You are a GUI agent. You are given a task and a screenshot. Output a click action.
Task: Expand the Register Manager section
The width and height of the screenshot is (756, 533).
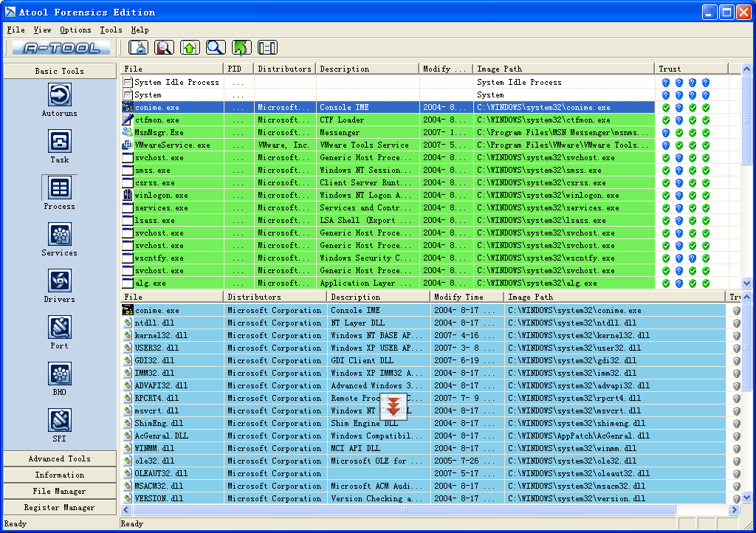(x=60, y=508)
